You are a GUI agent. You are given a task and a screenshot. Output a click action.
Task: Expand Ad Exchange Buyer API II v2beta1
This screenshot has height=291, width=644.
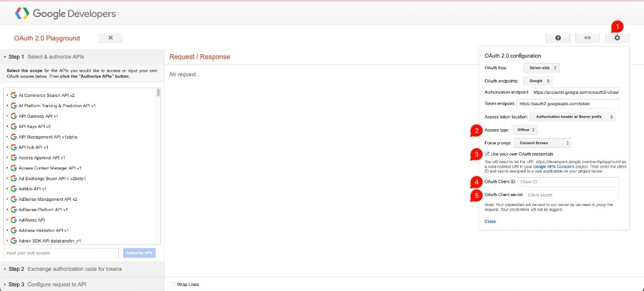pyautogui.click(x=8, y=179)
